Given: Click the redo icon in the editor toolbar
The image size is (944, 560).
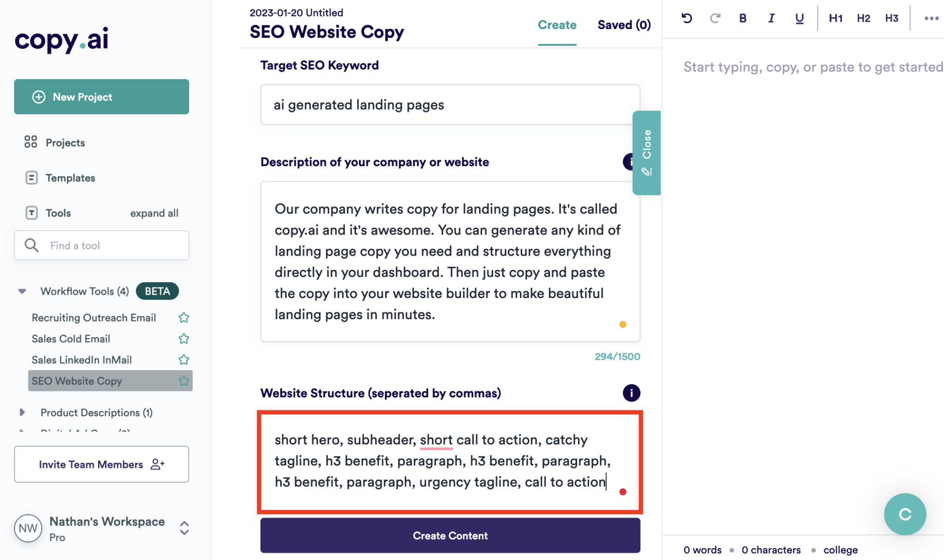Looking at the screenshot, I should [x=715, y=18].
